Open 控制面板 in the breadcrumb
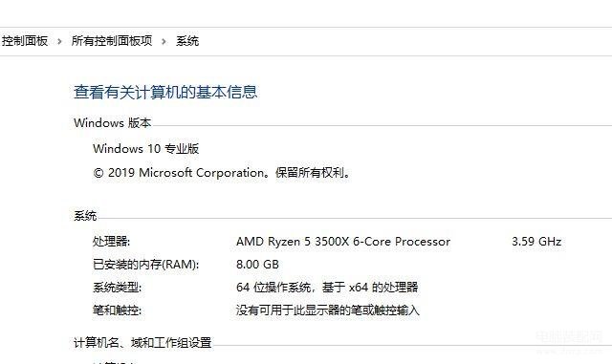 pos(25,41)
